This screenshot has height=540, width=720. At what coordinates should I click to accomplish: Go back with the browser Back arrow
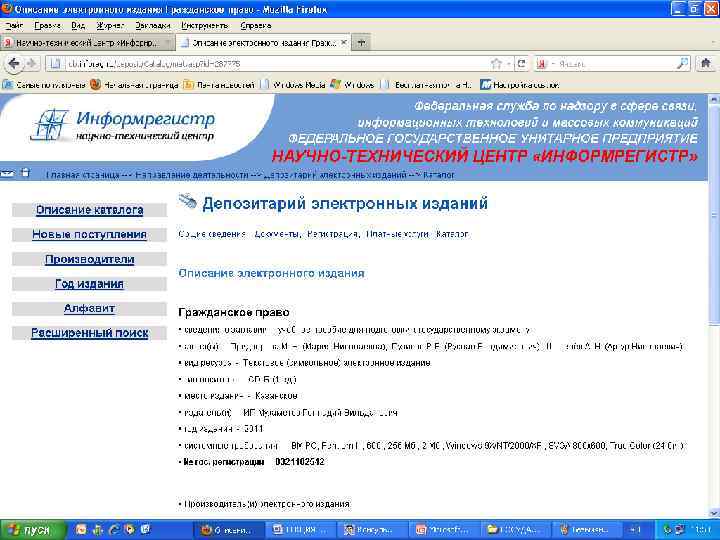[x=14, y=63]
